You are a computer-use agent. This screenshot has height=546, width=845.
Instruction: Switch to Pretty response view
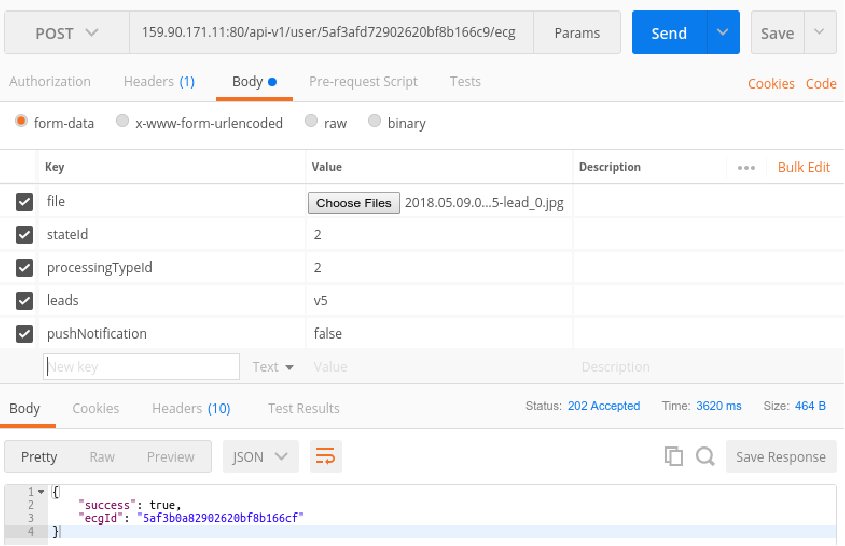coord(39,457)
